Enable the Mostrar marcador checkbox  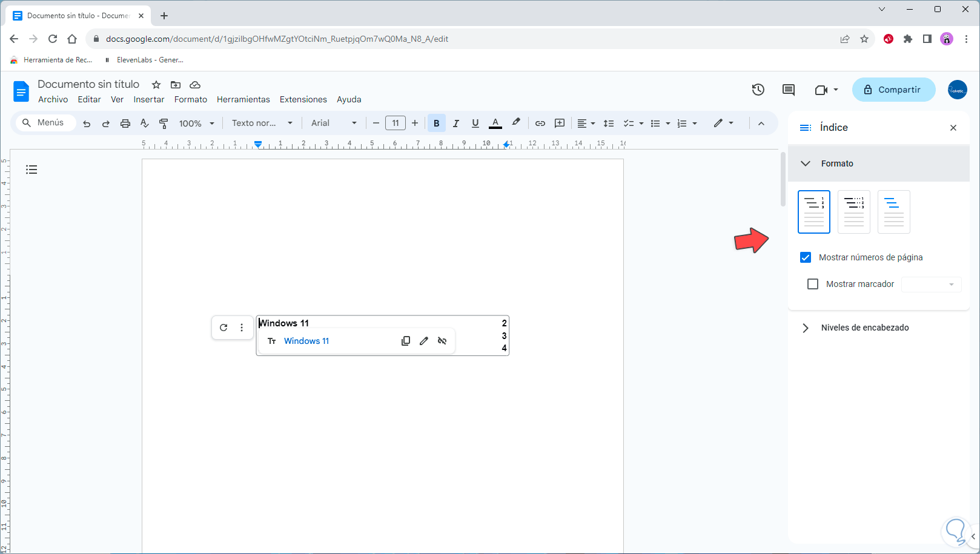pyautogui.click(x=813, y=284)
